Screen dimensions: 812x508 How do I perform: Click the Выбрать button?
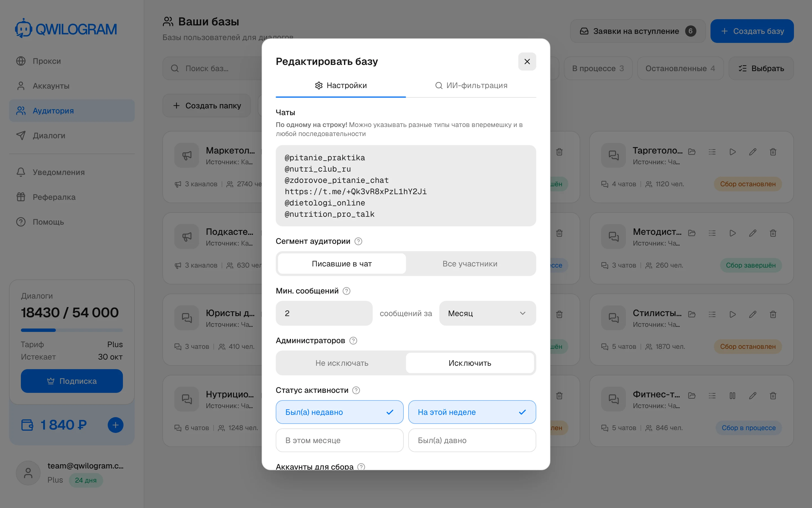(761, 69)
